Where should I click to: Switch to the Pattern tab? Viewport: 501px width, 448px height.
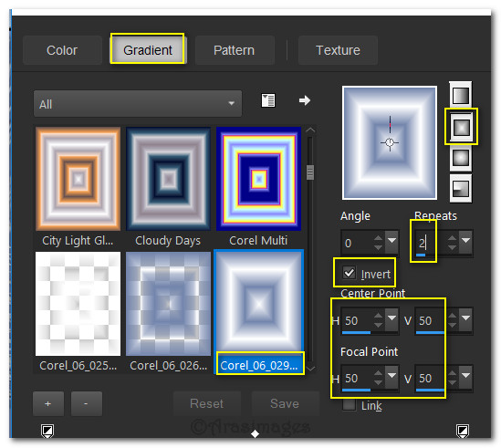point(235,50)
